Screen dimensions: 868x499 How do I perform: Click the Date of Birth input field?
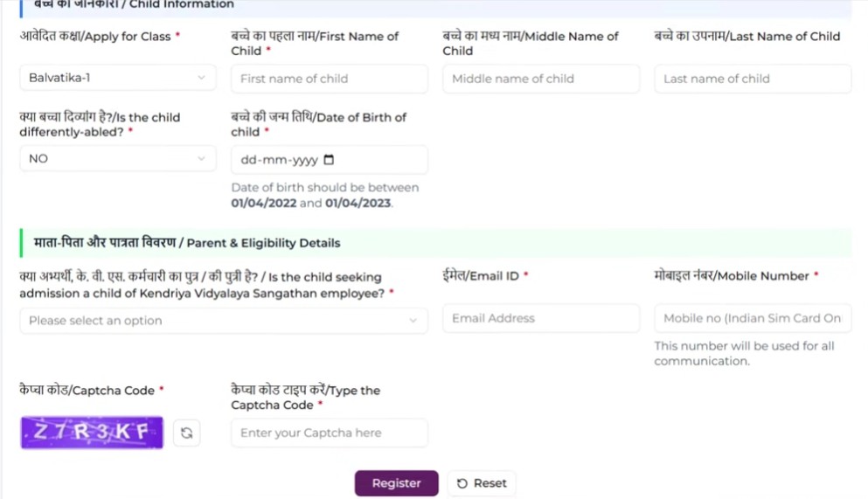click(275, 160)
